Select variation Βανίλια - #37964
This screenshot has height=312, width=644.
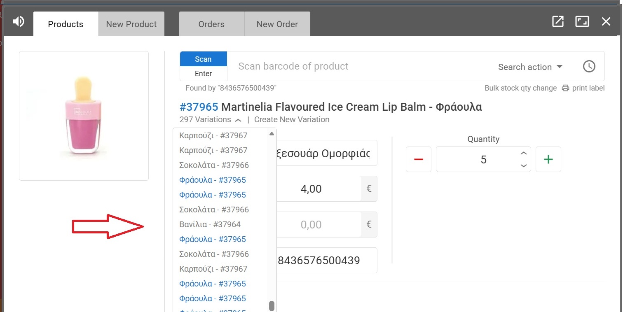210,224
